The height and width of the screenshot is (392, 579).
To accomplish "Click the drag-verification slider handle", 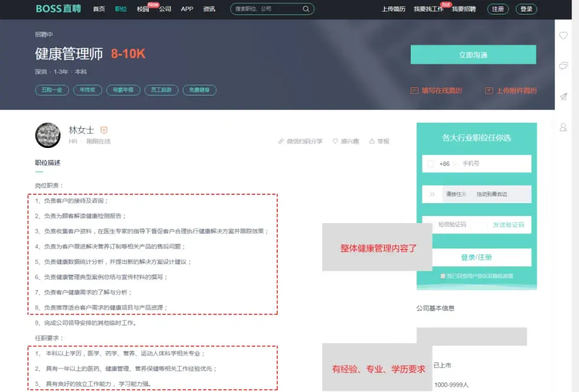I will point(432,194).
